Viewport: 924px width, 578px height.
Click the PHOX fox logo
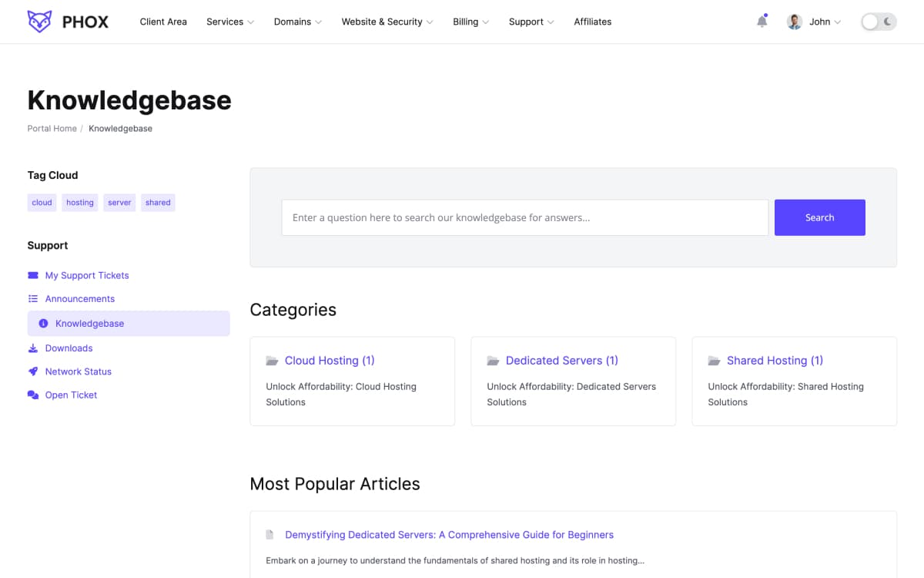pyautogui.click(x=39, y=22)
